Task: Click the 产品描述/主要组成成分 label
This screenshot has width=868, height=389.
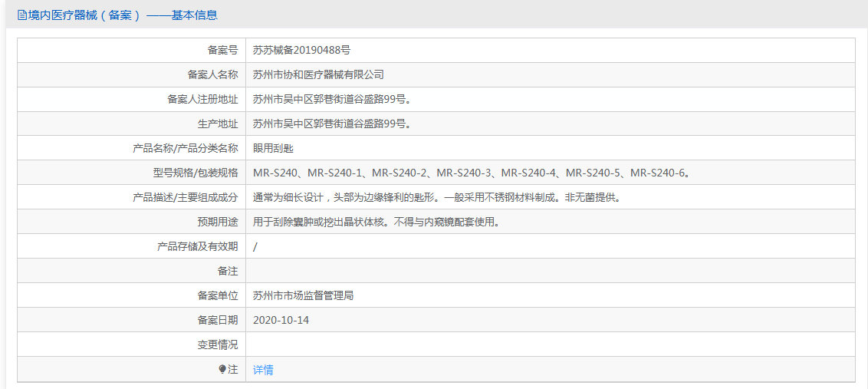Action: tap(186, 197)
